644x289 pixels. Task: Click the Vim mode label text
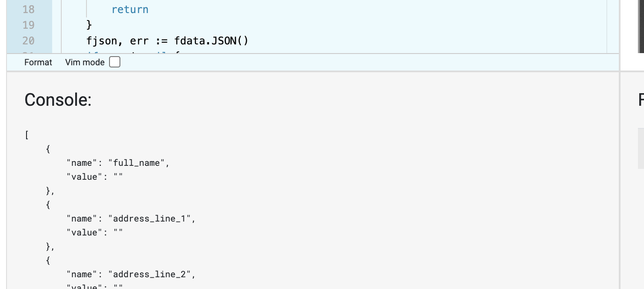(85, 62)
